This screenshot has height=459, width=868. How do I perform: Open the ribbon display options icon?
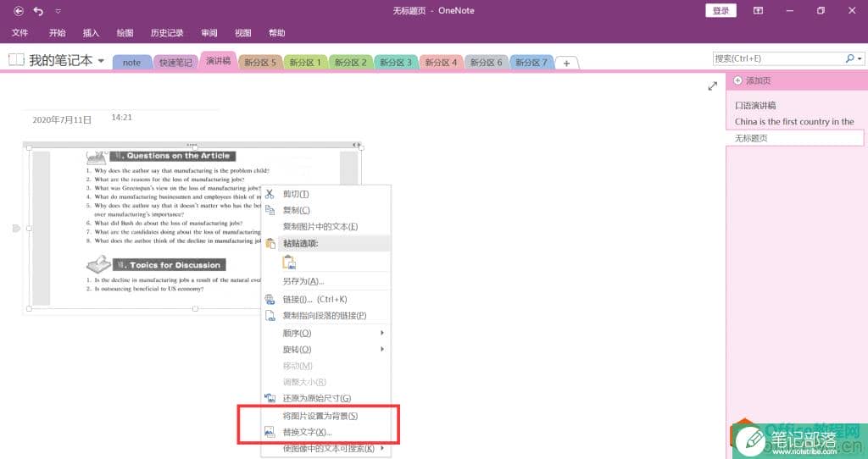pyautogui.click(x=759, y=10)
